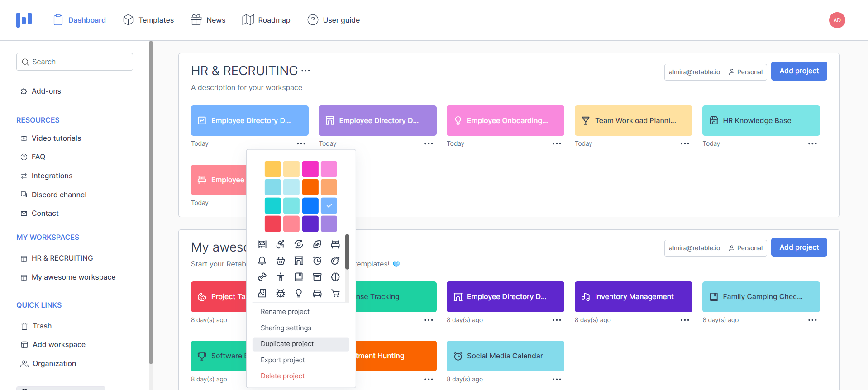Click the AD user avatar
The height and width of the screenshot is (390, 868).
pos(837,20)
